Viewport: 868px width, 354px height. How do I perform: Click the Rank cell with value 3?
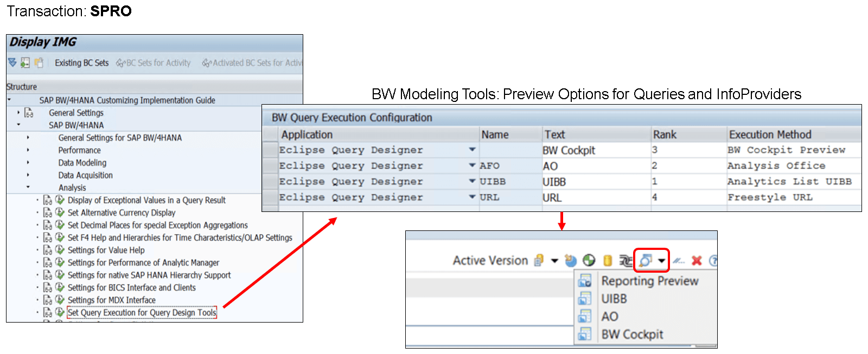688,150
